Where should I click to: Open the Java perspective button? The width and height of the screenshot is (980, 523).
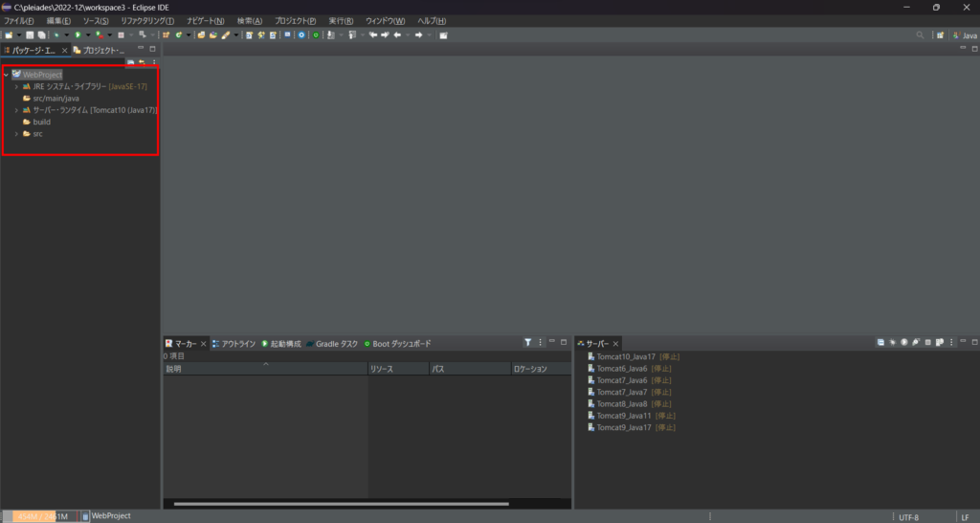pyautogui.click(x=965, y=35)
